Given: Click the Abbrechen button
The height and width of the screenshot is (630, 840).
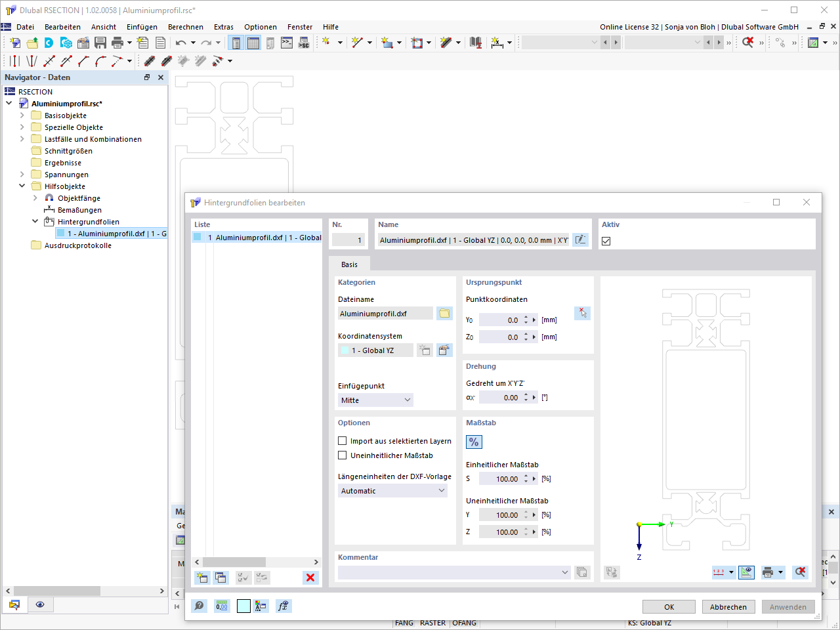Looking at the screenshot, I should [728, 607].
